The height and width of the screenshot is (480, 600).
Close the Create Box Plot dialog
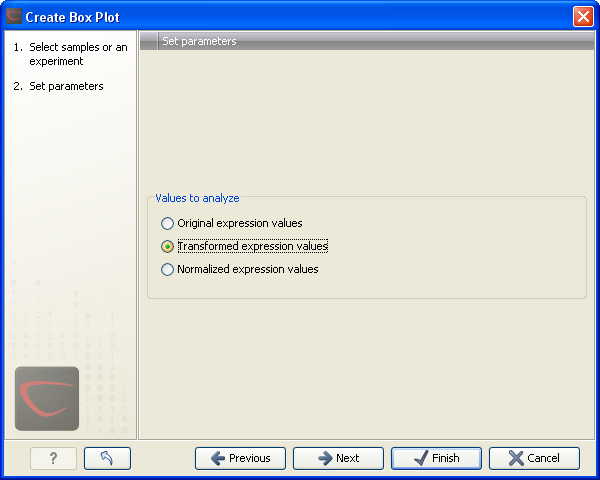click(583, 17)
